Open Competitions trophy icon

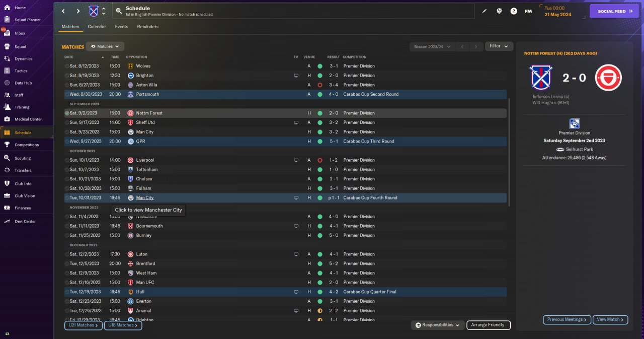click(x=7, y=145)
